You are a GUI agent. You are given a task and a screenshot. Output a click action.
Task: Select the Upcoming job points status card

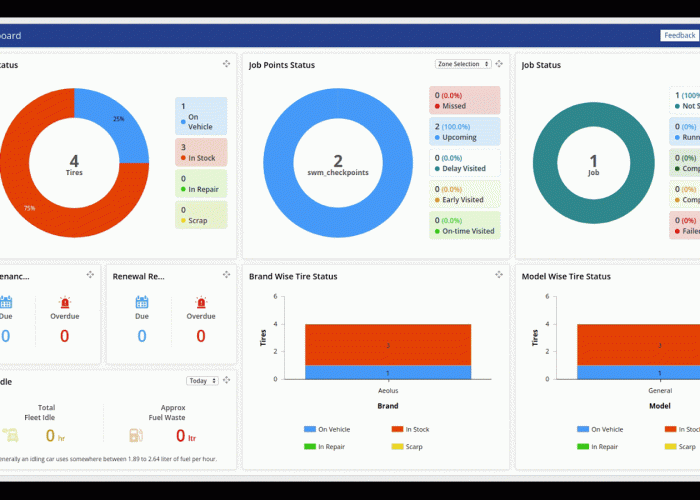point(465,131)
